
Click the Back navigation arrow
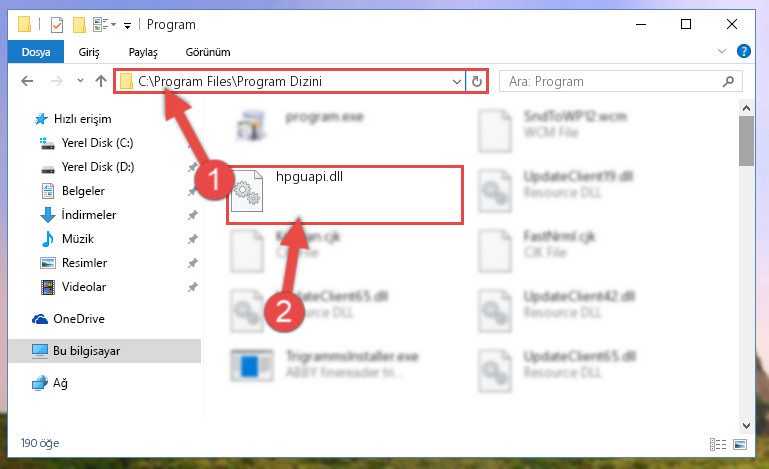[27, 81]
